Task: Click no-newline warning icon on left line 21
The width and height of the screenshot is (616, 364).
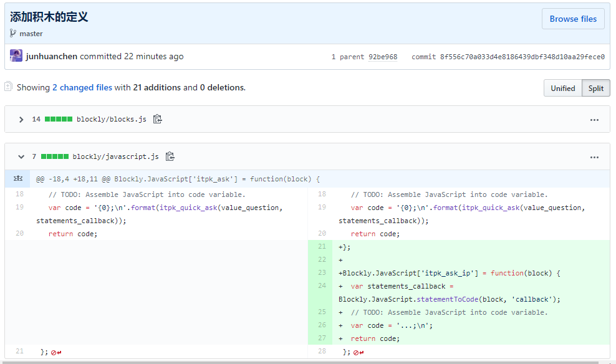Action: coord(56,353)
